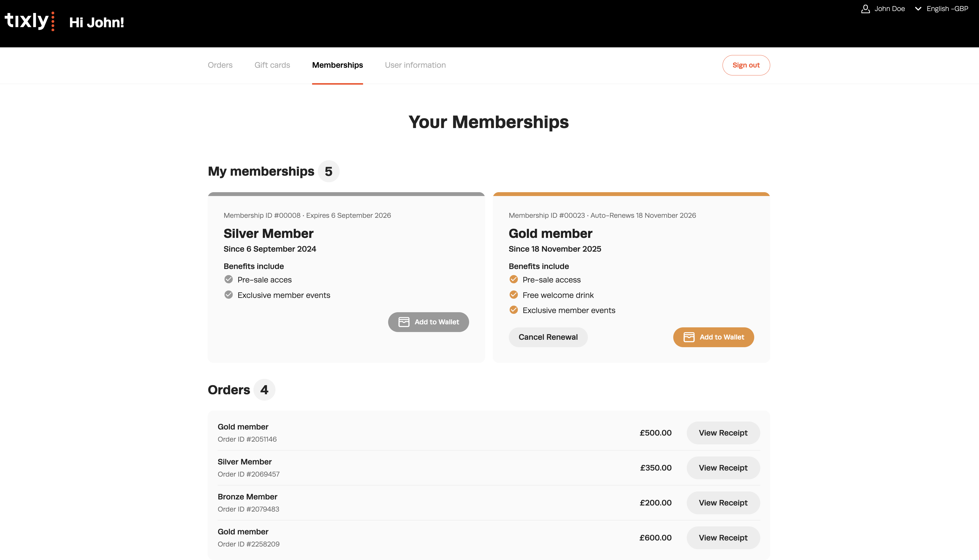The image size is (979, 560).
Task: Click the Free welcome drink check icon
Action: coord(513,295)
